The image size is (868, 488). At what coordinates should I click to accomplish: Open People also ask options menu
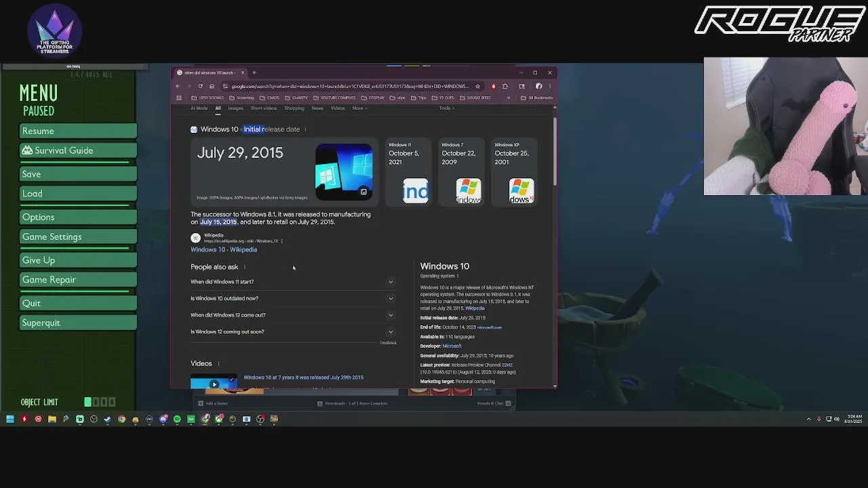pyautogui.click(x=245, y=267)
